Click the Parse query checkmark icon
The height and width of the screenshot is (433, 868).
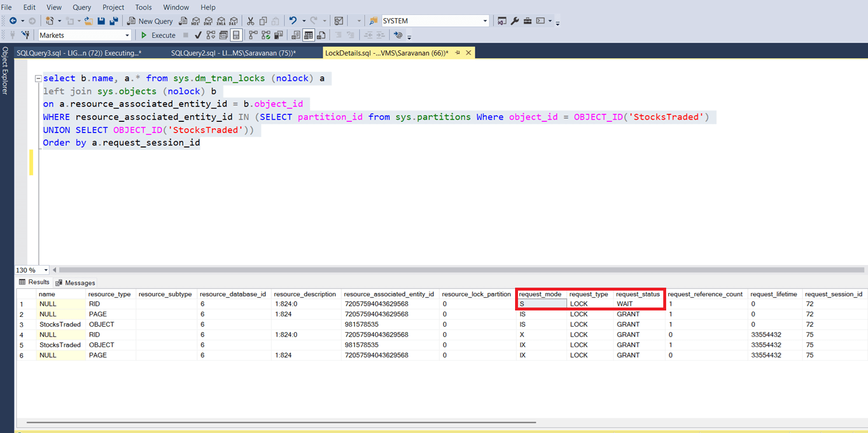click(x=198, y=35)
